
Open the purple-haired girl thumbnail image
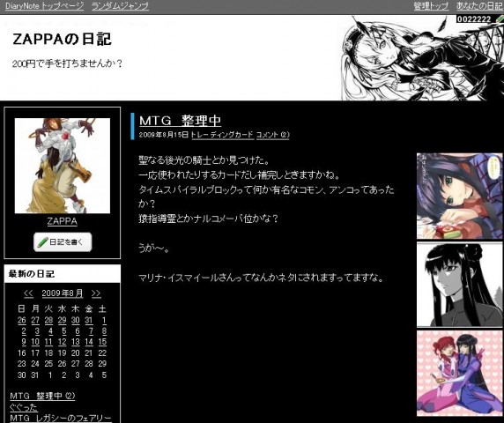[x=460, y=196]
